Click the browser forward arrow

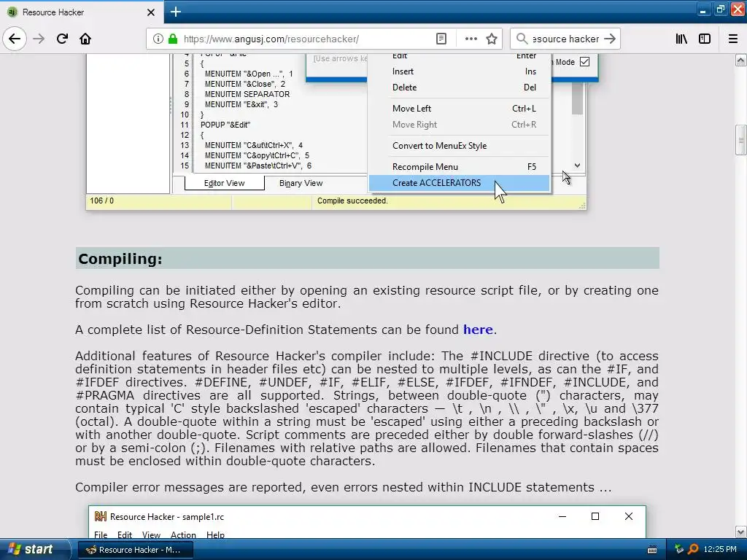tap(39, 39)
